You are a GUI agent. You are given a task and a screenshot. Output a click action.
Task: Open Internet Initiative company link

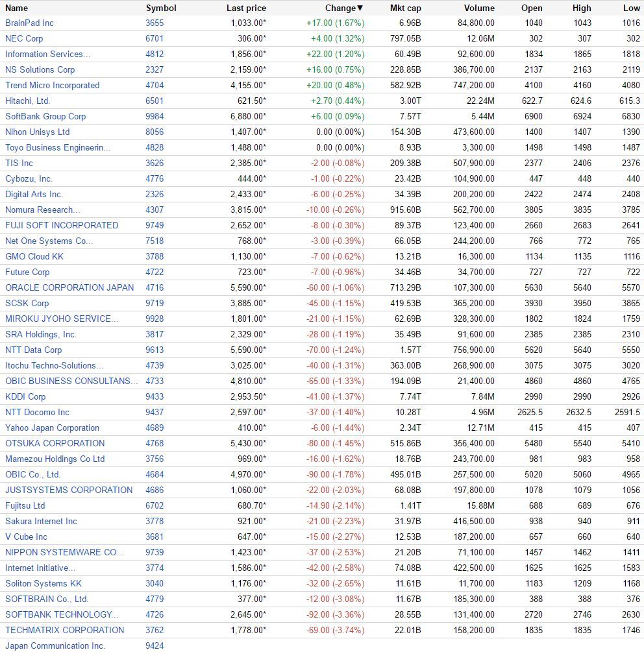40,568
